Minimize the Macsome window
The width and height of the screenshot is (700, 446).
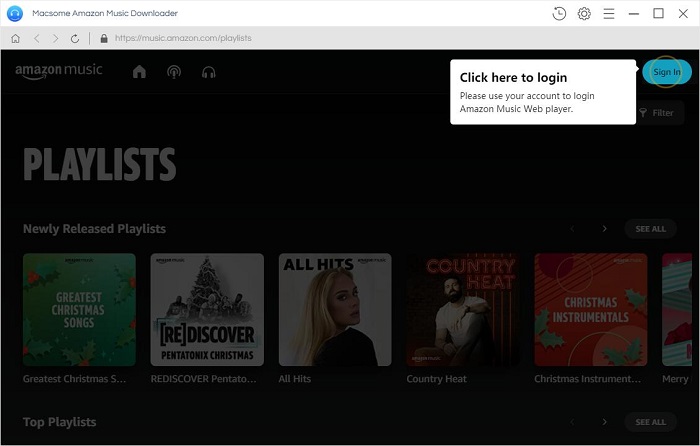(633, 13)
